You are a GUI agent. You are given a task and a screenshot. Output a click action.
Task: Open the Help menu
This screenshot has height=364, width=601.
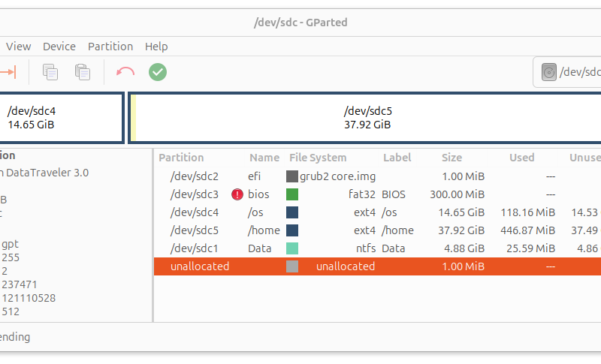tap(156, 47)
